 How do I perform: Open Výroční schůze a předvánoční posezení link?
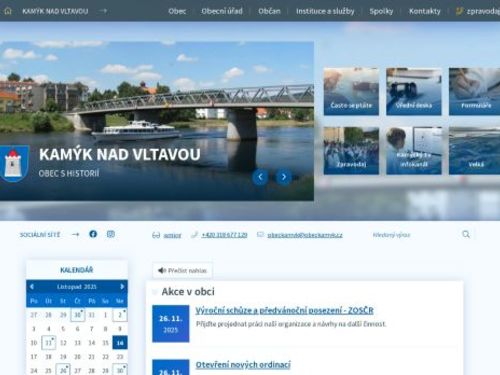coord(284,310)
